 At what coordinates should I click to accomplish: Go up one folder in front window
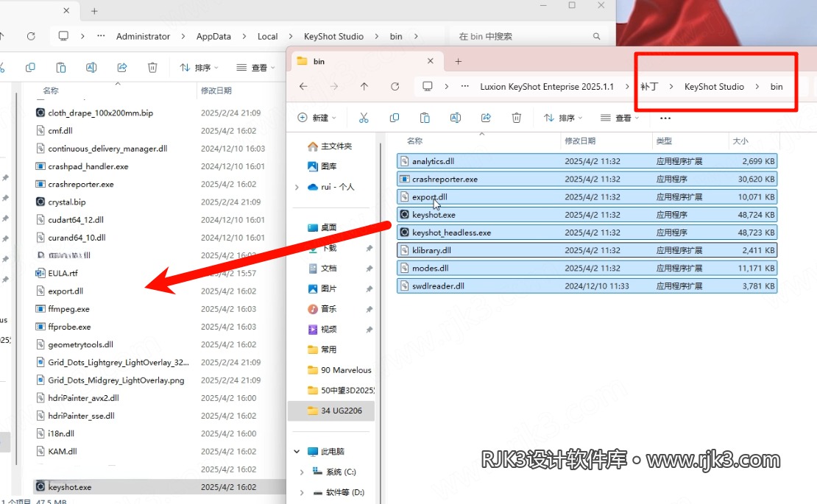(364, 86)
